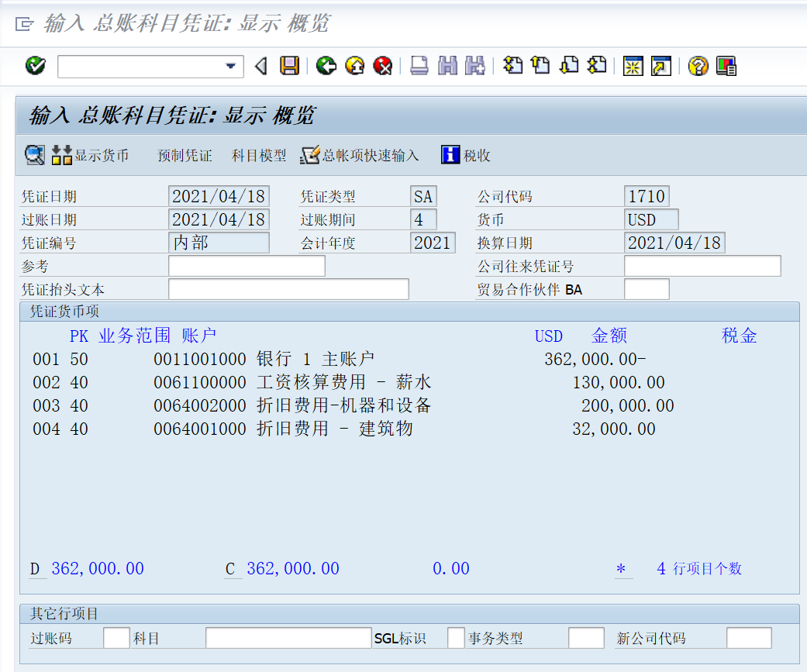Viewport: 807px width, 672px height.
Task: Click the 公司代码 field showing 1710
Action: click(x=647, y=196)
